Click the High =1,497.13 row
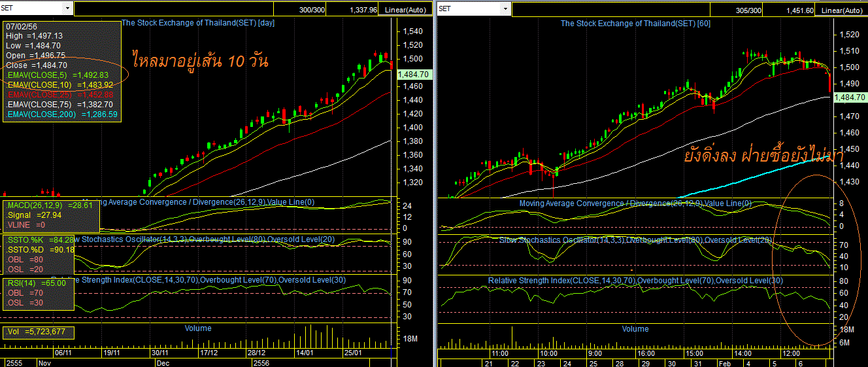Image resolution: width=868 pixels, height=367 pixels. click(x=34, y=36)
